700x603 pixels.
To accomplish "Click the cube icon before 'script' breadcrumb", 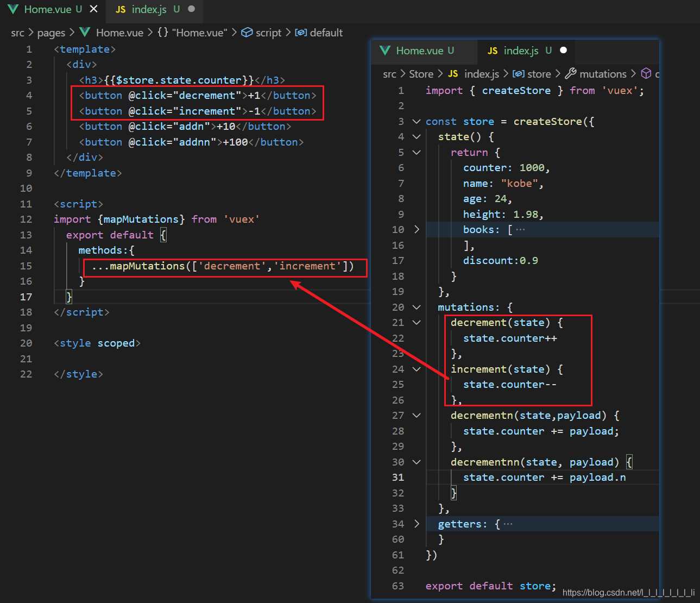I will click(247, 33).
